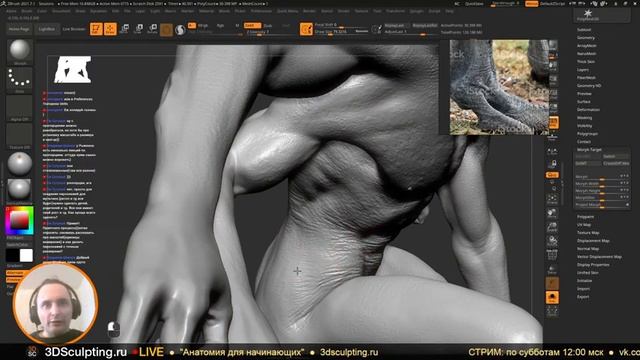Viewport: 640px width, 360px height.
Task: Expand the Displacement Map subpalette
Action: point(593,241)
